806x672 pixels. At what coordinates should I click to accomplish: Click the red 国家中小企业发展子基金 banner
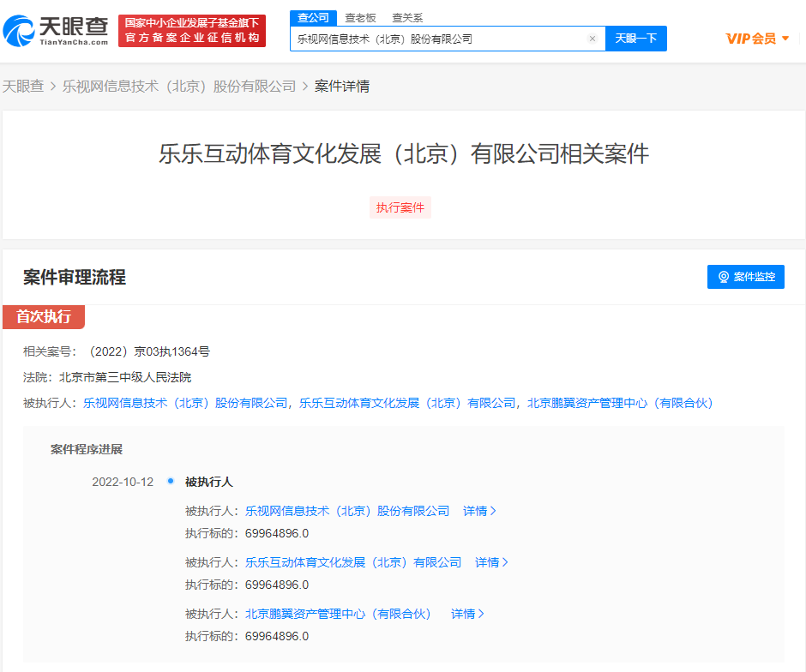(192, 31)
